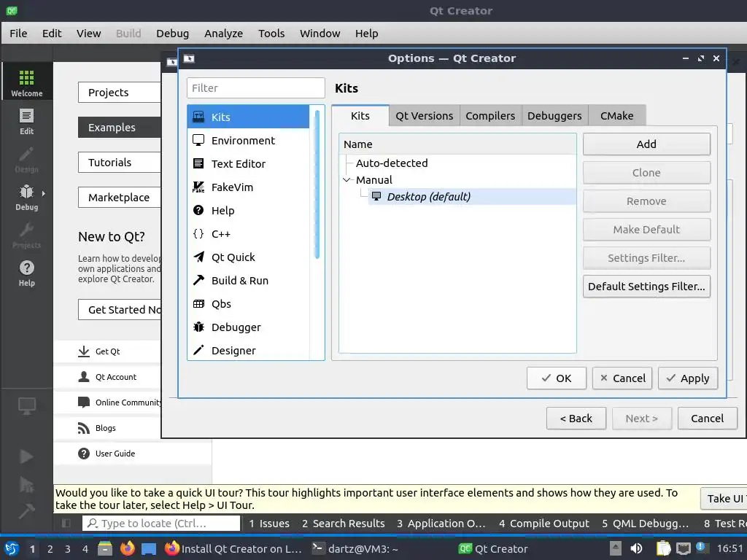
Task: Open Build & Run options category
Action: [248, 281]
